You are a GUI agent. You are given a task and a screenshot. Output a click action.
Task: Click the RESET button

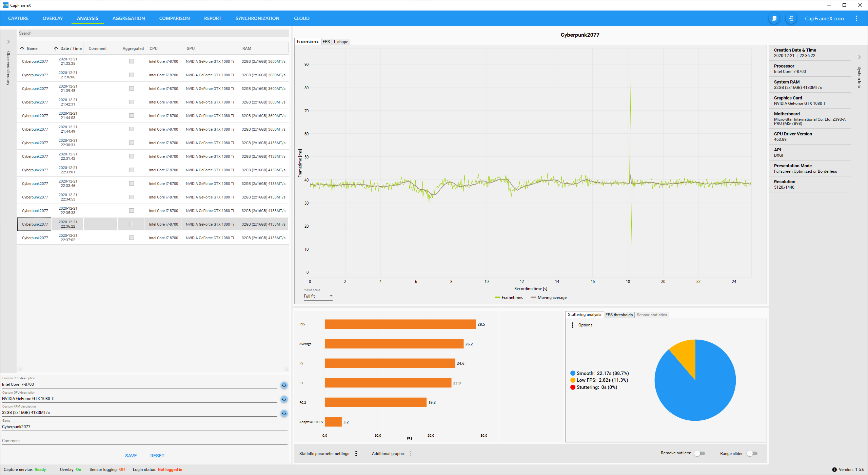[157, 456]
